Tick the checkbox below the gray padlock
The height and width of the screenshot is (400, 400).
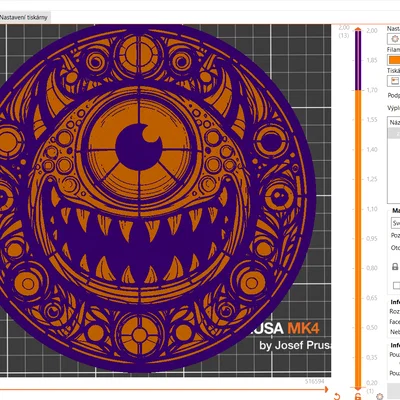pos(396,285)
